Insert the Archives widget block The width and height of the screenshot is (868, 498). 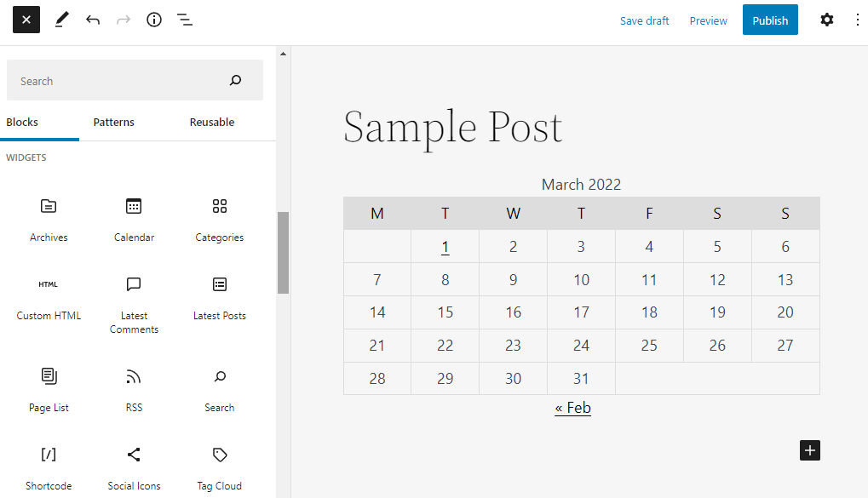[x=49, y=217]
